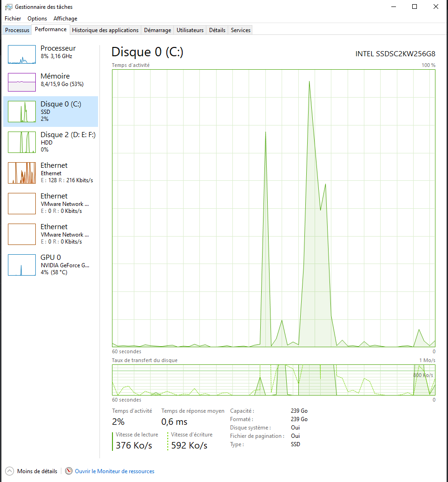Select the first VMware Network Ethernet graph
The image size is (448, 482).
[50, 203]
